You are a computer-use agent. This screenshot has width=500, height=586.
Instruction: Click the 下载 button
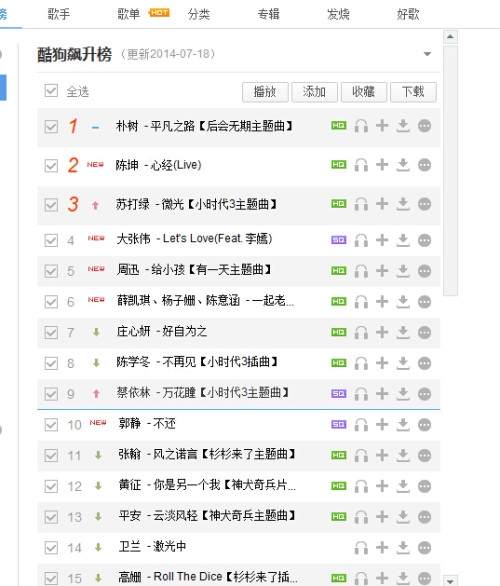pyautogui.click(x=413, y=92)
